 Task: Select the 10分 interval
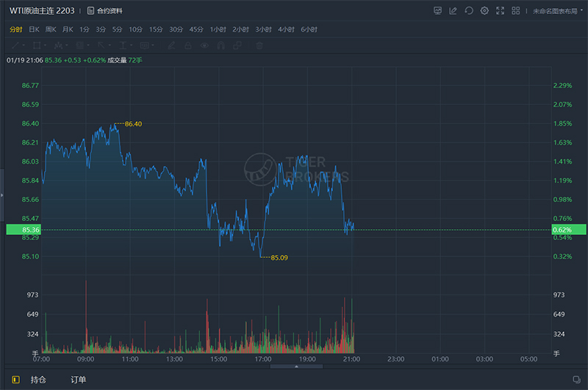[x=136, y=29]
